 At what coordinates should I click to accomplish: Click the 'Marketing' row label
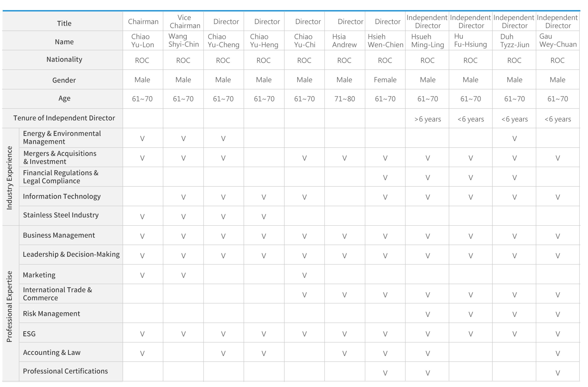point(39,275)
